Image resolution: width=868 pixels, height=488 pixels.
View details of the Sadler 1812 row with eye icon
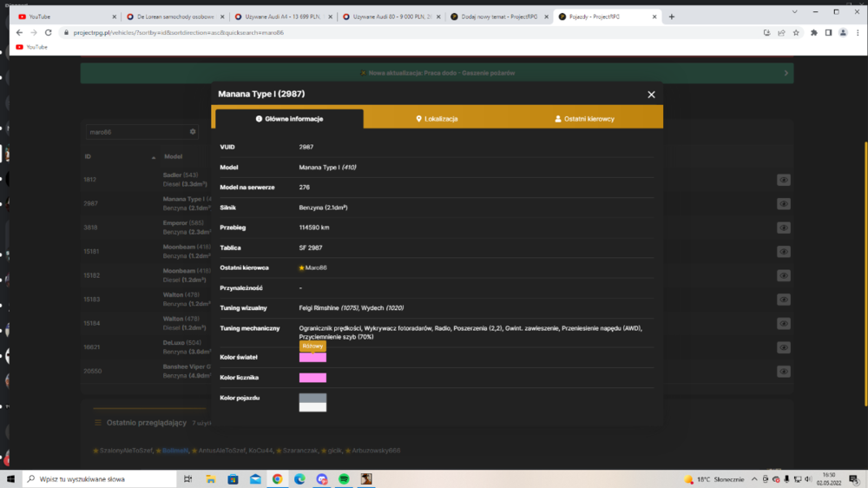pos(783,180)
